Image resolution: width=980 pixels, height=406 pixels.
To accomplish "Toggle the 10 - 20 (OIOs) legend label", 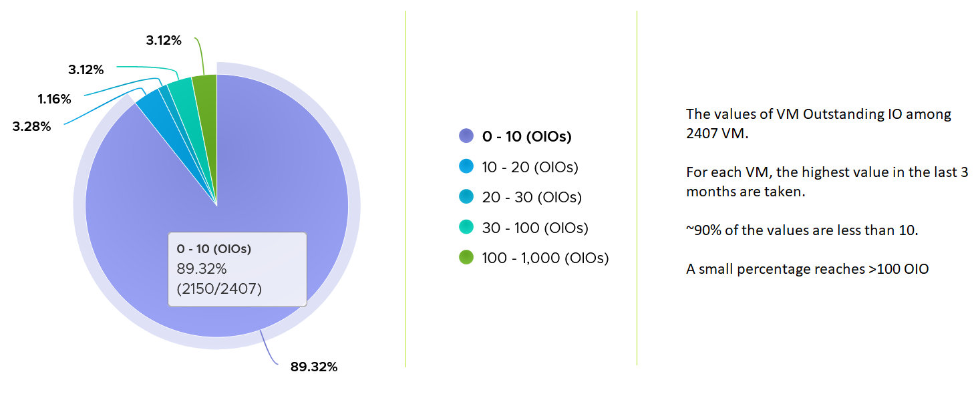I will point(530,167).
